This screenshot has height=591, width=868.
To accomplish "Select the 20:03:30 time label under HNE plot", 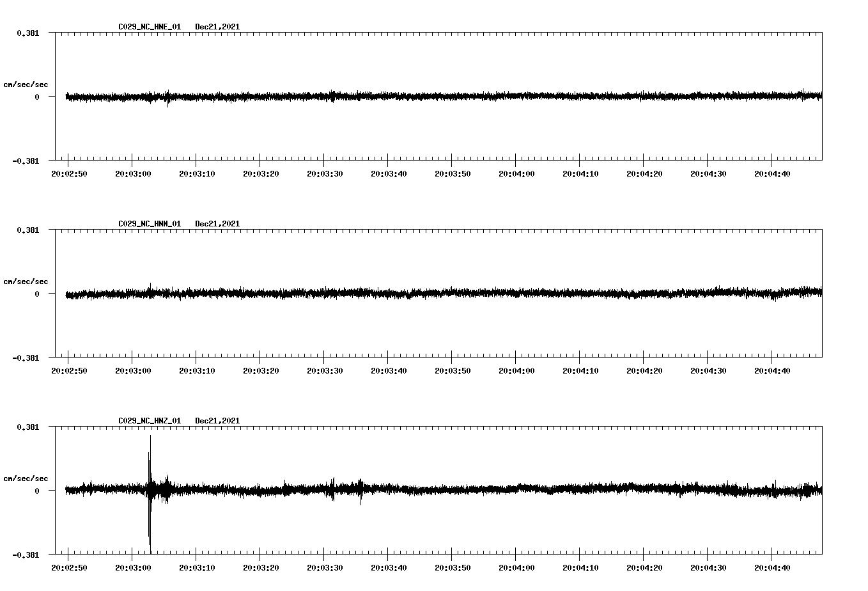I will point(325,174).
